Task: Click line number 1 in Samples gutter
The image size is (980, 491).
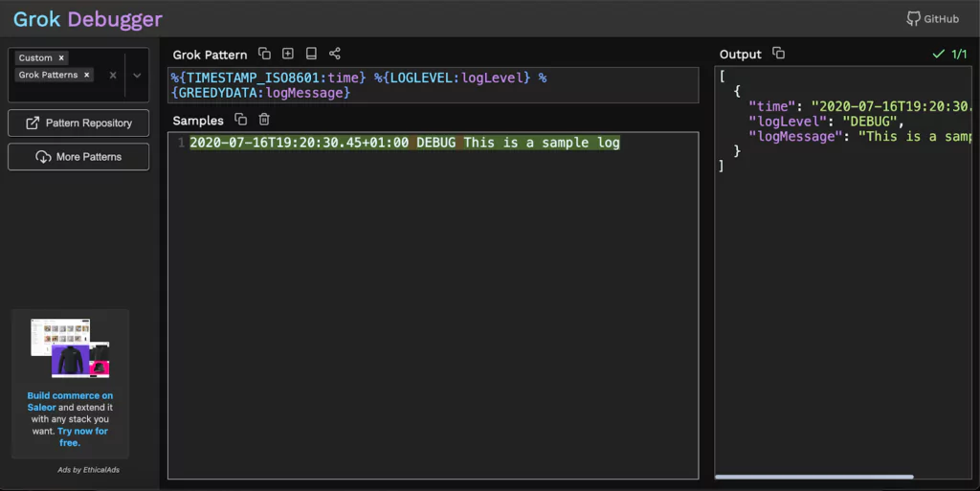Action: (181, 143)
